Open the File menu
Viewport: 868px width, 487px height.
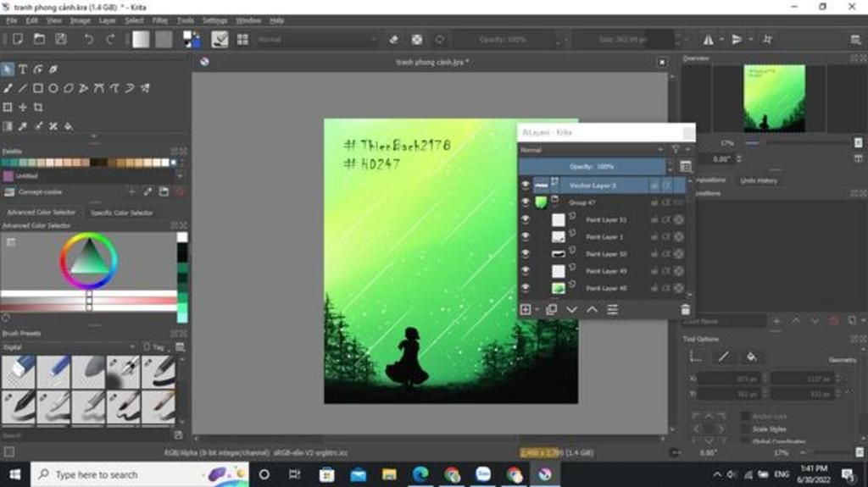click(x=12, y=20)
